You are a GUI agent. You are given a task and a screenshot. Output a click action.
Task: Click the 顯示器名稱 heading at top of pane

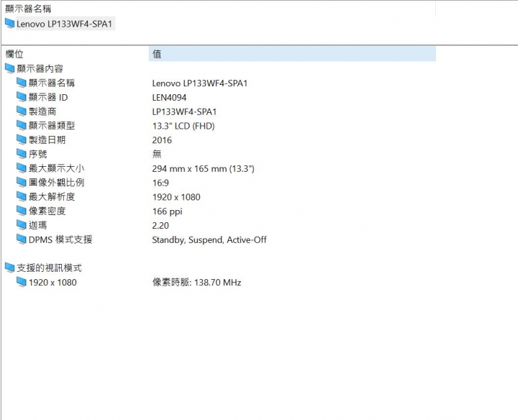(x=28, y=9)
